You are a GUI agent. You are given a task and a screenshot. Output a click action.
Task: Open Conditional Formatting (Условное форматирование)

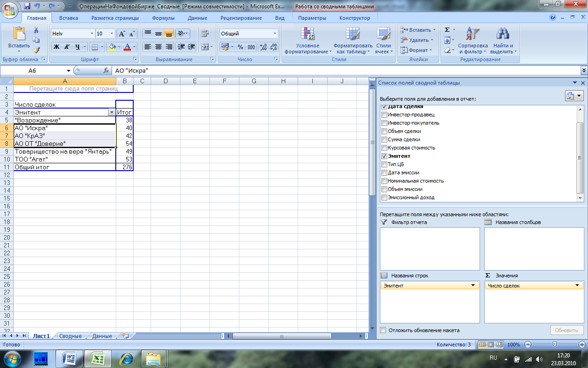307,40
